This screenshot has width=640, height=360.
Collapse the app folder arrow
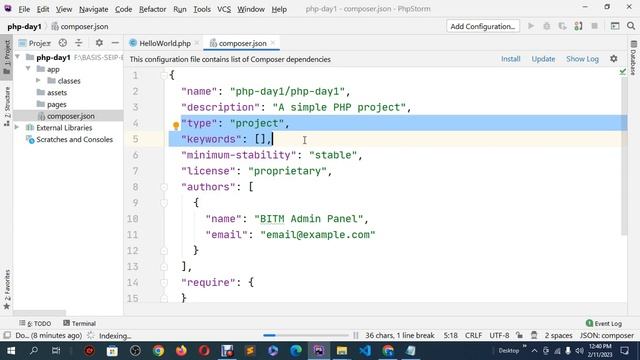[x=28, y=69]
